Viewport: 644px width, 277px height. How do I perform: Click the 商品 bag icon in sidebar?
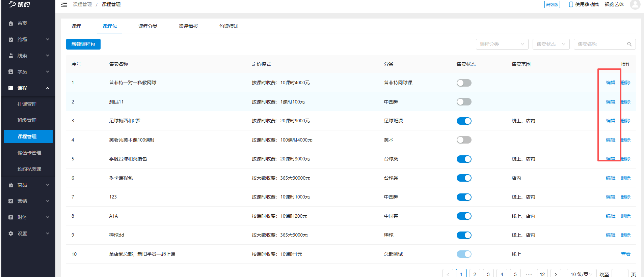click(x=11, y=185)
